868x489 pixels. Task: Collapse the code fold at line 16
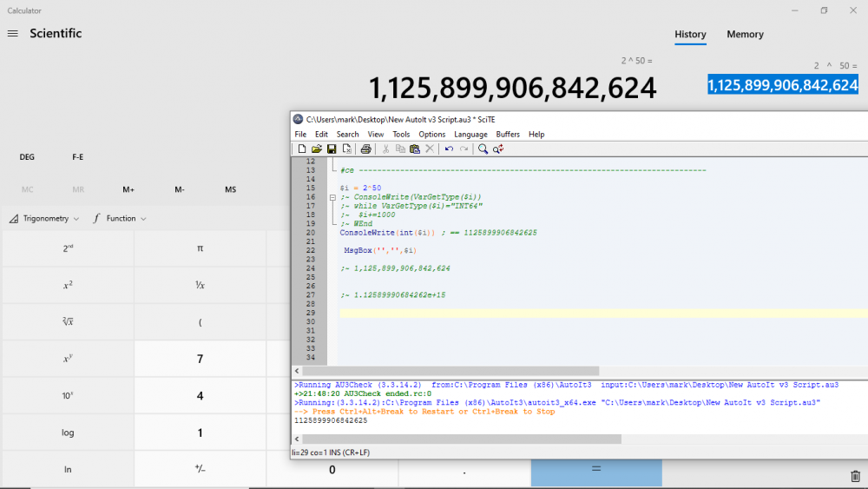click(x=332, y=197)
